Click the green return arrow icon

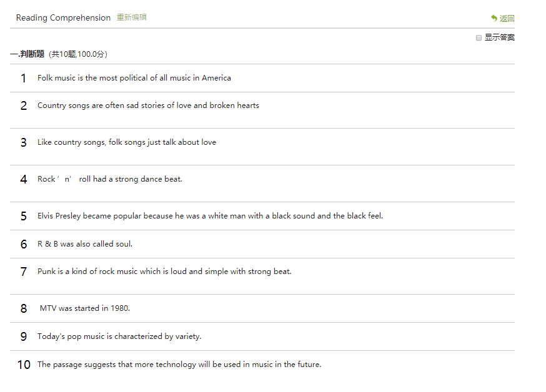tap(494, 19)
